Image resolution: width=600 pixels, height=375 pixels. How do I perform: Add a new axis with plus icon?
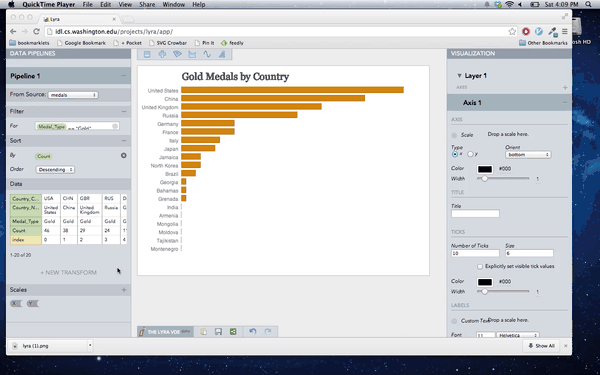click(565, 88)
